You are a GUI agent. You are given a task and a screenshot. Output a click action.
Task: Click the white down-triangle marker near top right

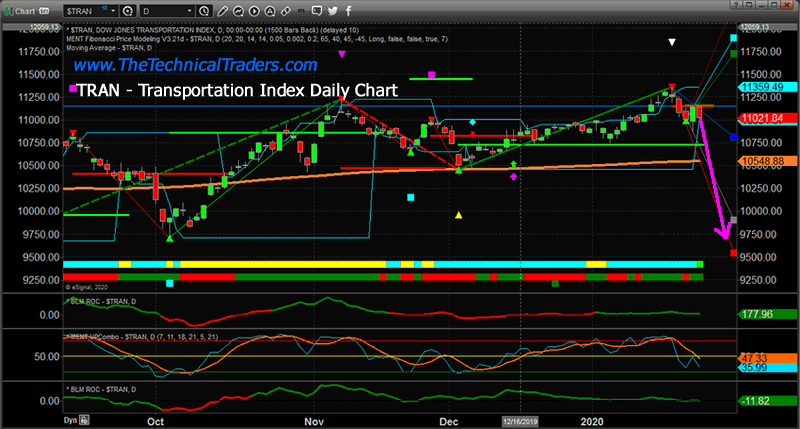click(672, 42)
